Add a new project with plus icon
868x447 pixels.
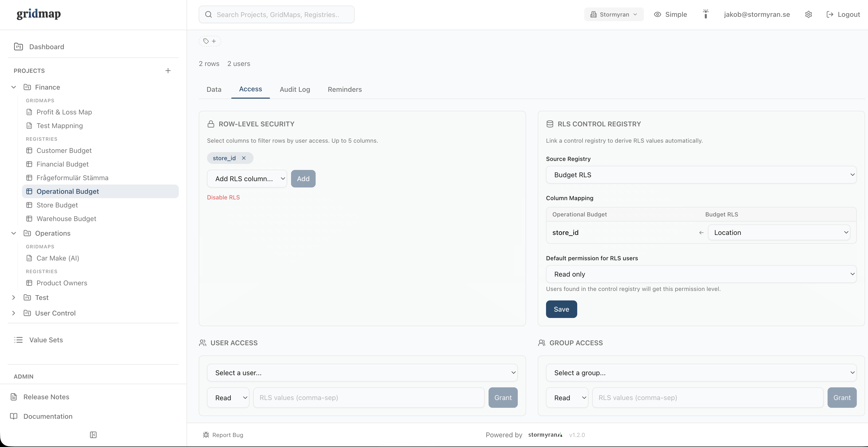click(x=168, y=71)
